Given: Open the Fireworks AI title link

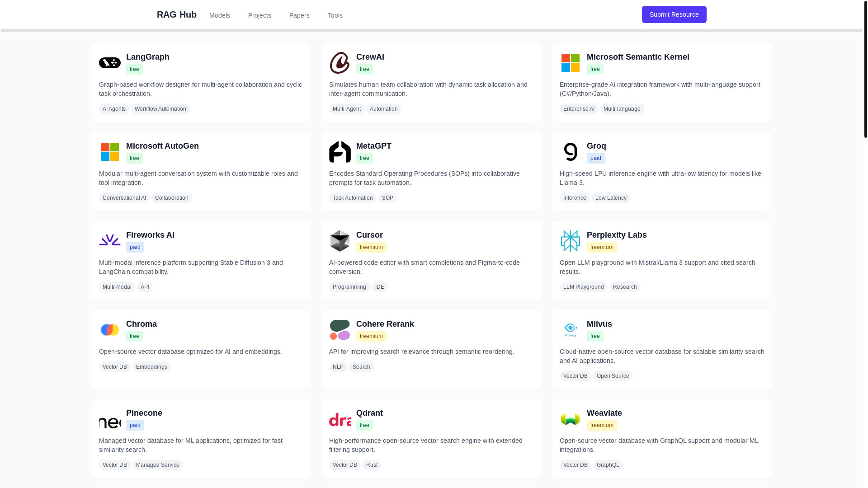Looking at the screenshot, I should 150,235.
